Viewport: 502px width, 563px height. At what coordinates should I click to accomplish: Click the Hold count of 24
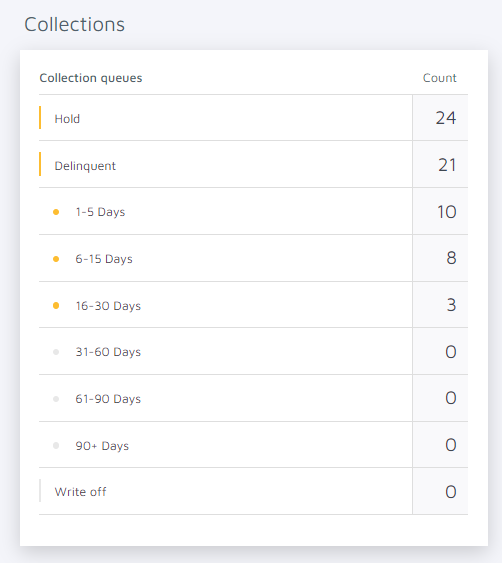click(x=446, y=118)
